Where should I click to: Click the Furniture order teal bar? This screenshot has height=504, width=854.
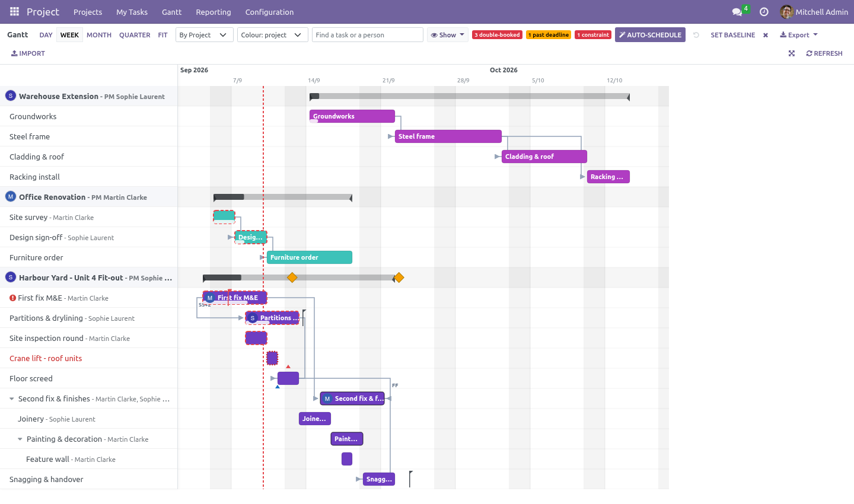coord(310,257)
